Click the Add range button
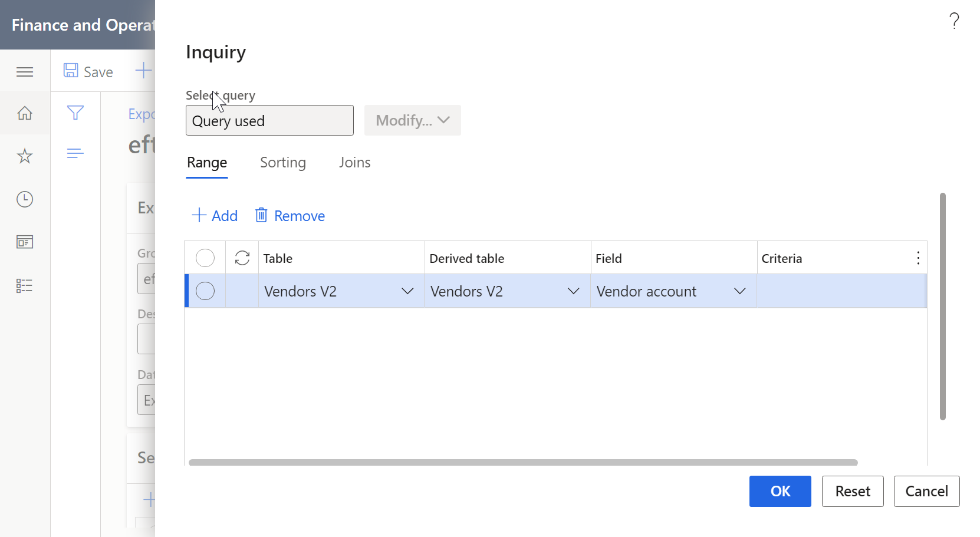 pyautogui.click(x=215, y=216)
